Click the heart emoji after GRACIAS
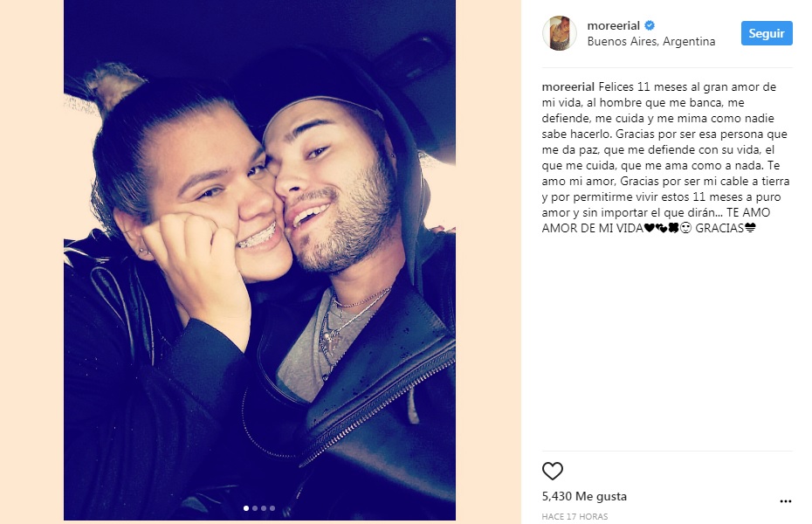Screen dimensions: 812x524 click(750, 228)
